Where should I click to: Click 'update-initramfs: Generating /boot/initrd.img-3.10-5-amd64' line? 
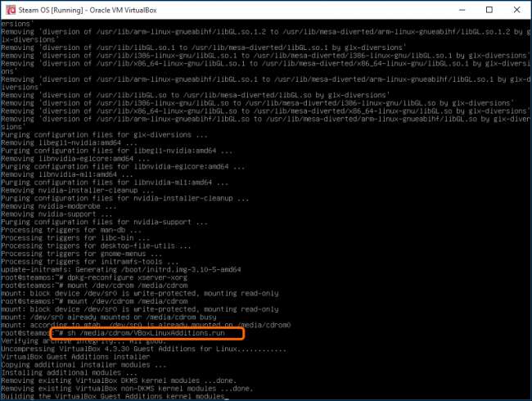121,270
